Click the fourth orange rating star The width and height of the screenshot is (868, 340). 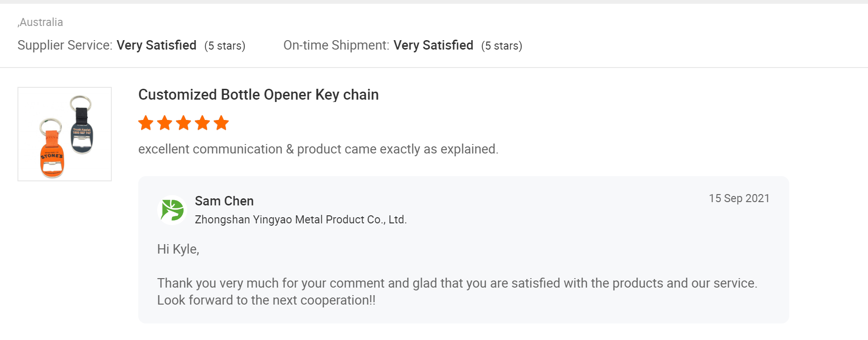(202, 123)
